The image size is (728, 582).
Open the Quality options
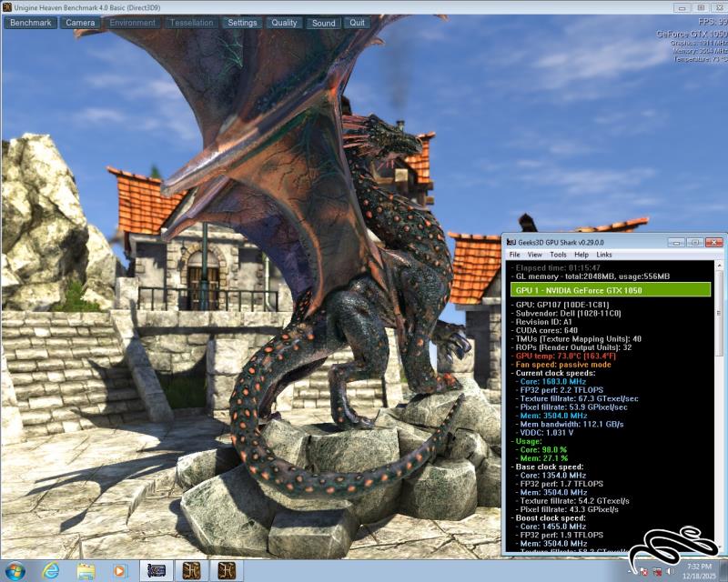coord(284,23)
